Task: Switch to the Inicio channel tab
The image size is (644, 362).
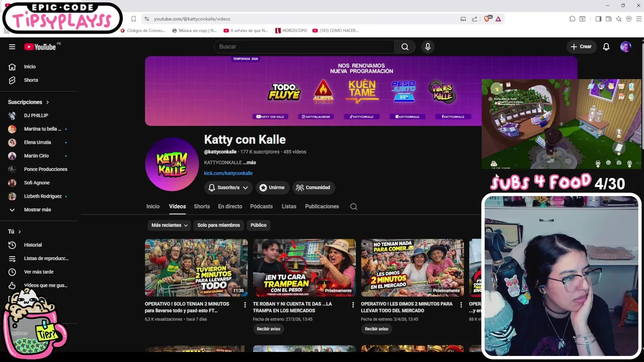Action: tap(153, 207)
